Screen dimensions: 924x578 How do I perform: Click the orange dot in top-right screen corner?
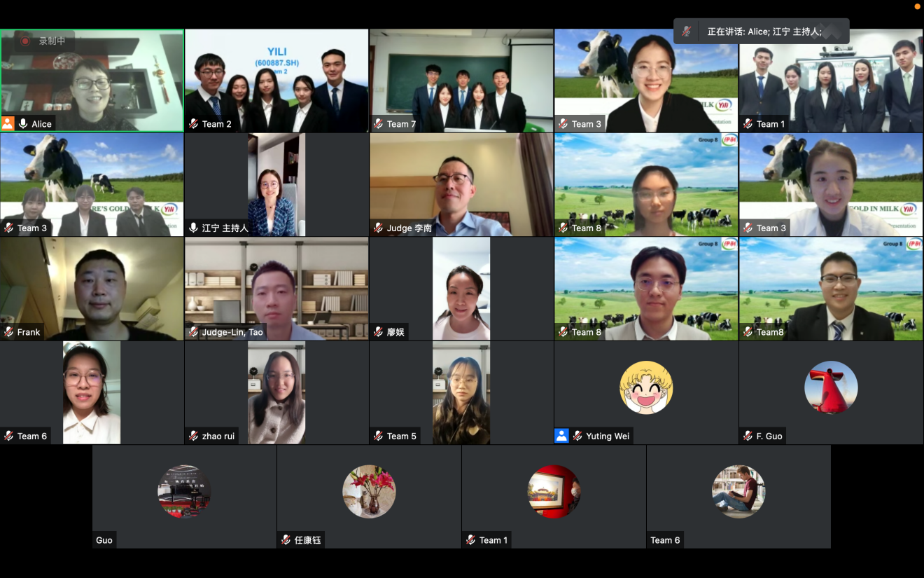pos(917,6)
